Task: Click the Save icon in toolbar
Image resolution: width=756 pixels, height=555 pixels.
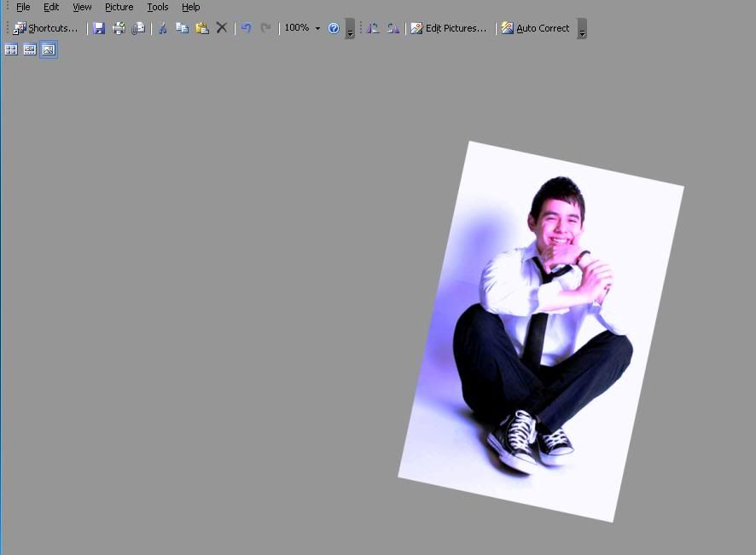Action: coord(99,28)
